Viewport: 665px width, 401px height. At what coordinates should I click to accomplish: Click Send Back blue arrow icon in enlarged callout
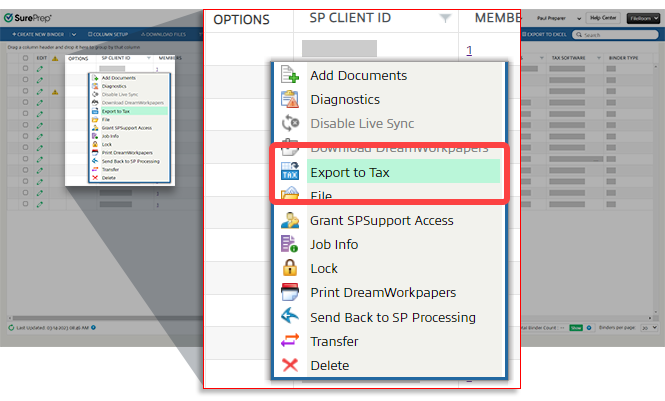coord(290,316)
